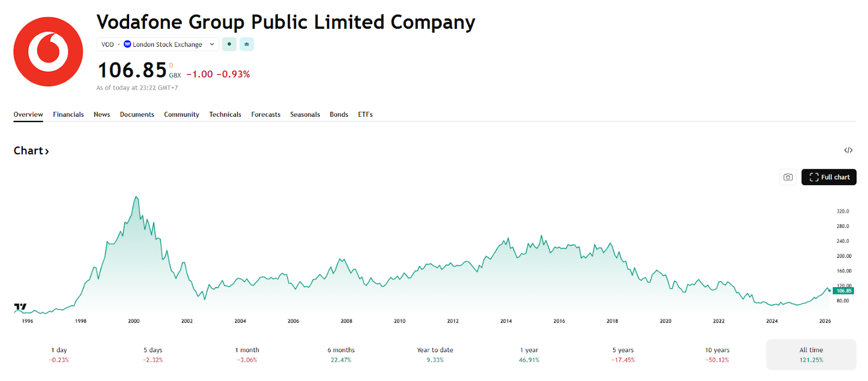Select the 1 month time range
Image resolution: width=868 pixels, height=381 pixels.
[x=247, y=354]
